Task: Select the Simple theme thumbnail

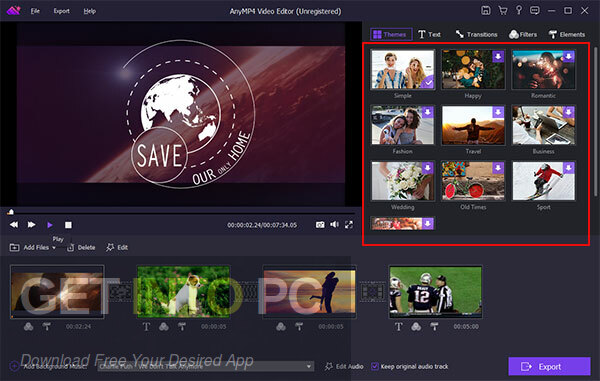Action: pyautogui.click(x=403, y=70)
